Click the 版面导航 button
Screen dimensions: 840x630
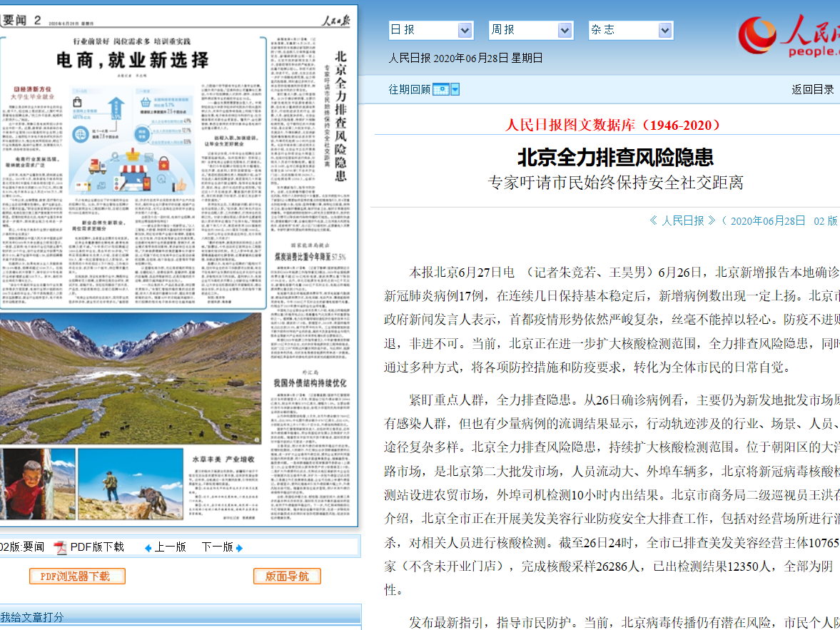point(287,576)
